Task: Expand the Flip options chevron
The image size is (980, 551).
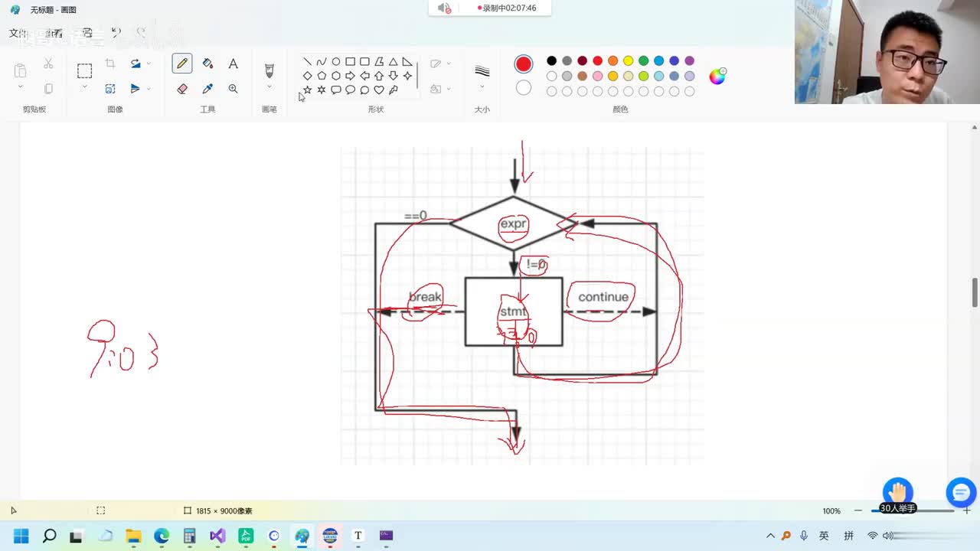Action: tap(149, 89)
